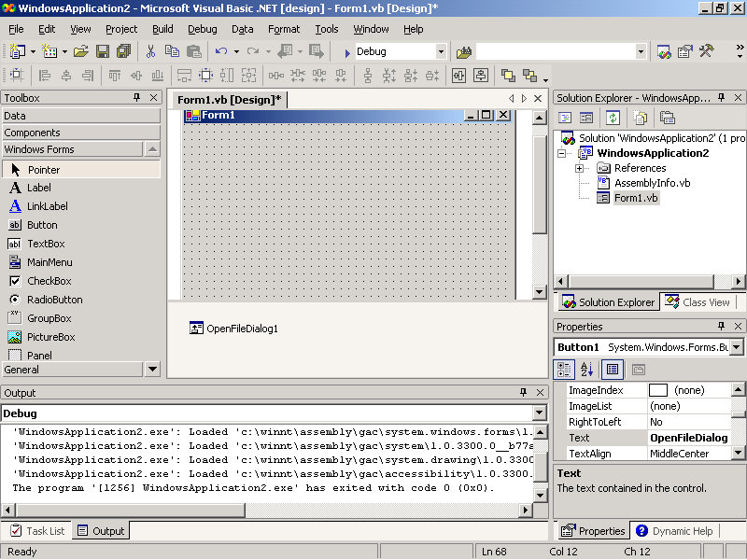This screenshot has width=747, height=560.
Task: Open the Find combo box dropdown arrow
Action: (641, 51)
